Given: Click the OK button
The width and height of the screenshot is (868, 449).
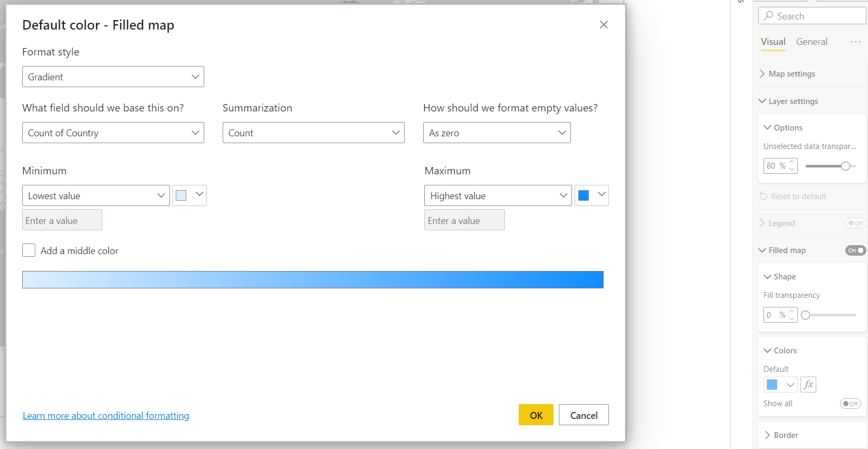Looking at the screenshot, I should [536, 415].
